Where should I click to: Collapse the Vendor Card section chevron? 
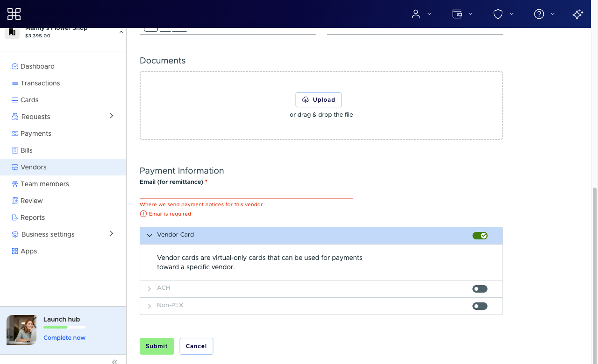tap(149, 236)
